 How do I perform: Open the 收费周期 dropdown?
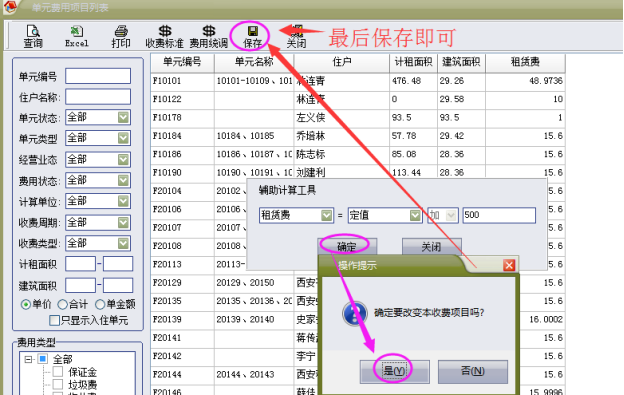[123, 222]
